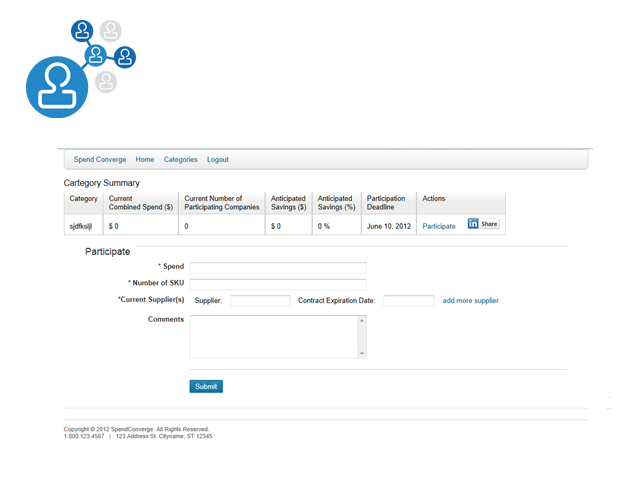Click the Comments scrollbar down arrow

362,353
